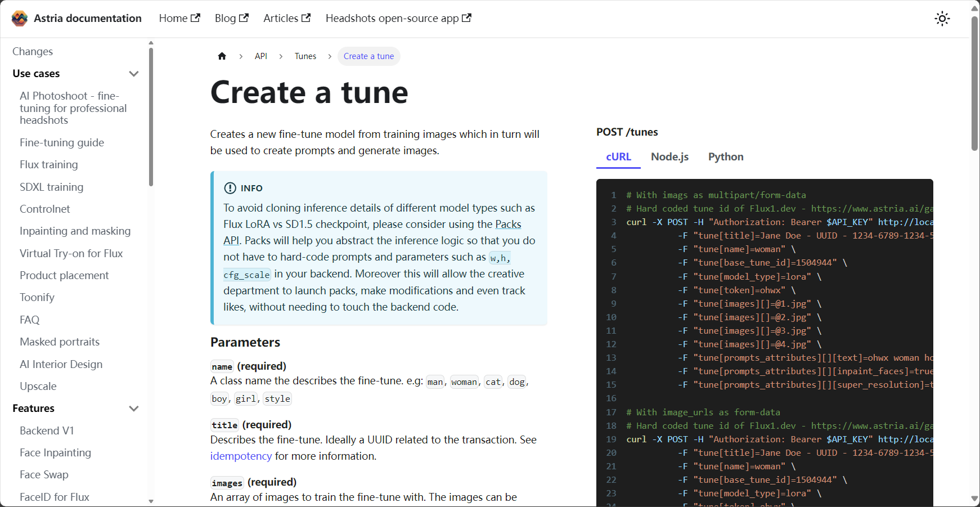Select Features sidebar category
The width and height of the screenshot is (980, 507).
coord(34,409)
